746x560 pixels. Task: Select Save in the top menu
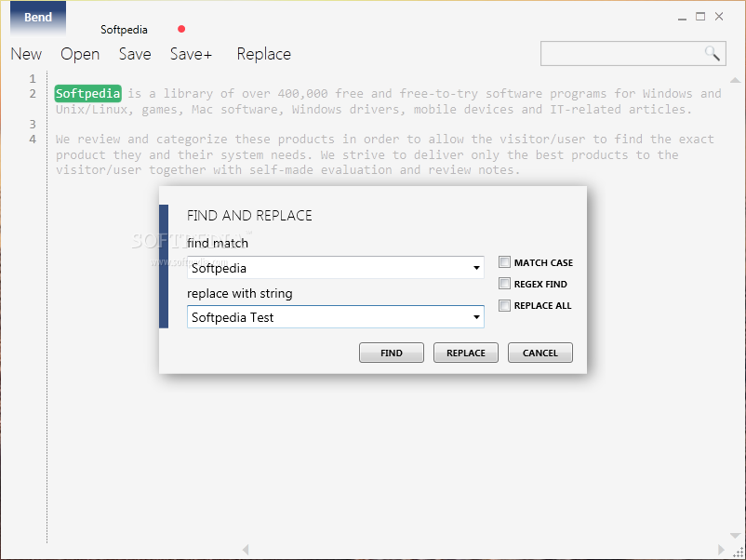click(135, 54)
